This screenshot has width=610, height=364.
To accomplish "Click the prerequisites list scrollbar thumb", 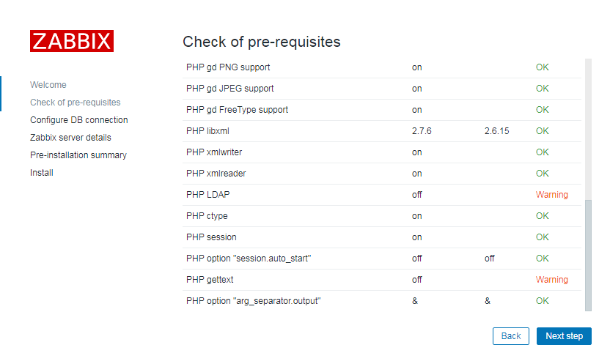I will tap(588, 255).
